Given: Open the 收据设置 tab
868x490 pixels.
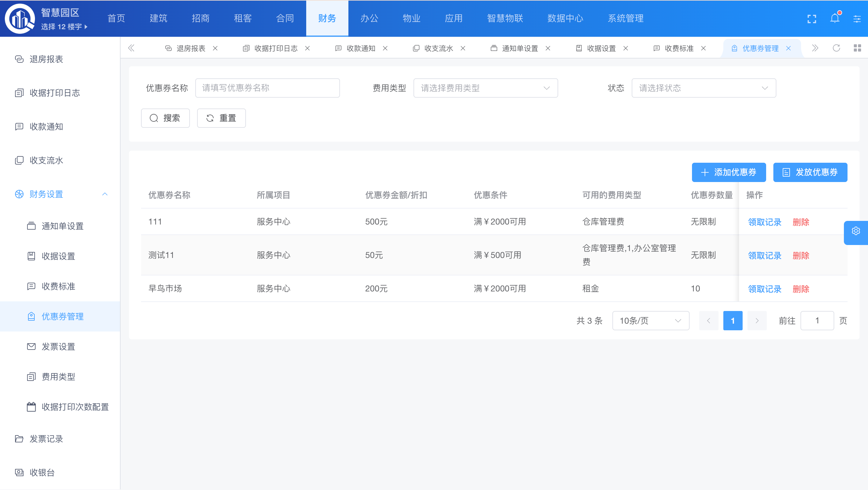Looking at the screenshot, I should (x=601, y=48).
